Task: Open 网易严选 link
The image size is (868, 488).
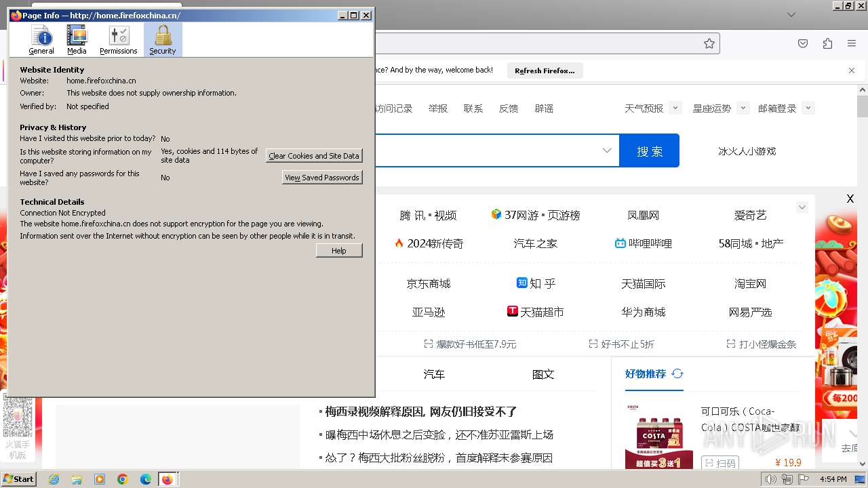Action: pyautogui.click(x=750, y=312)
